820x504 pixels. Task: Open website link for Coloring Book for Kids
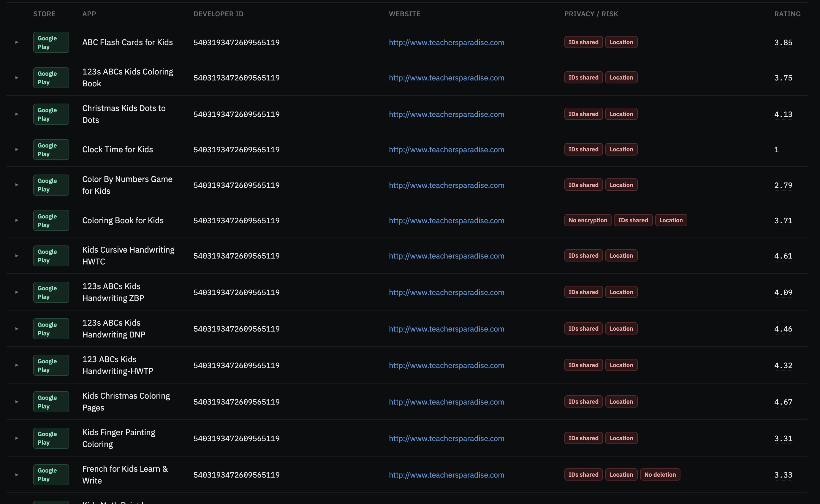coord(446,220)
